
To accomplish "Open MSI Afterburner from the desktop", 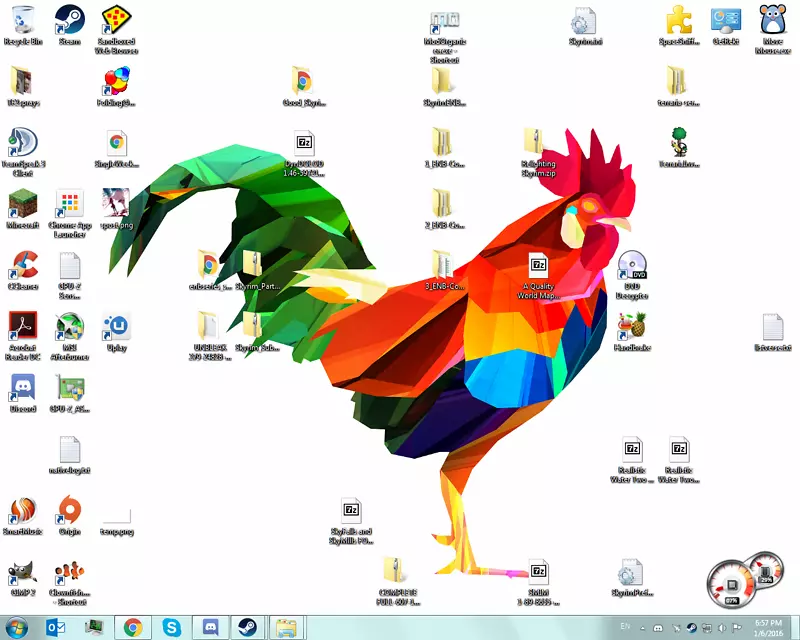I will point(70,327).
